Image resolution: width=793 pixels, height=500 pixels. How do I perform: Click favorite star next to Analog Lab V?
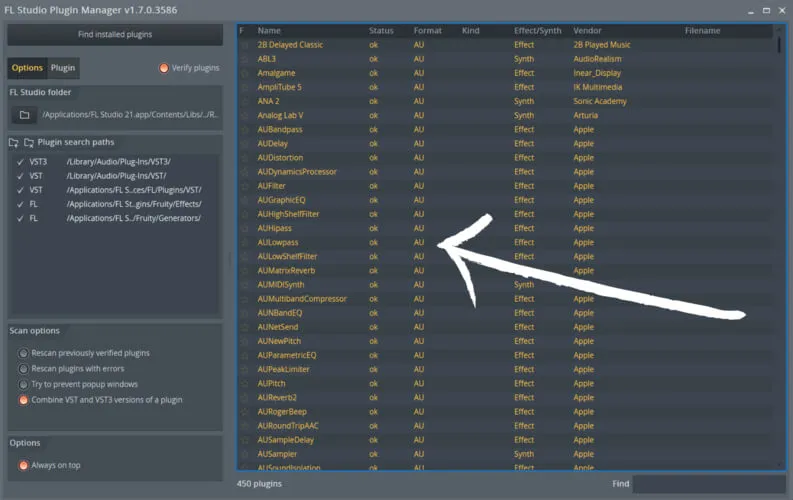[x=244, y=115]
